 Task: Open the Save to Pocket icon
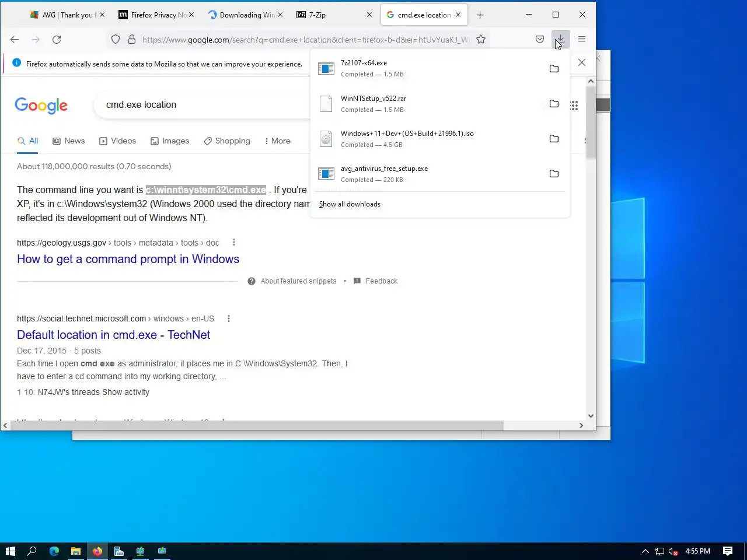point(540,39)
